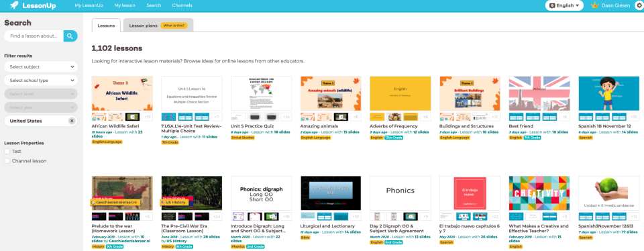Viewport: 644px width, 251px height.
Task: Expand the Select subject dropdown
Action: [x=41, y=67]
